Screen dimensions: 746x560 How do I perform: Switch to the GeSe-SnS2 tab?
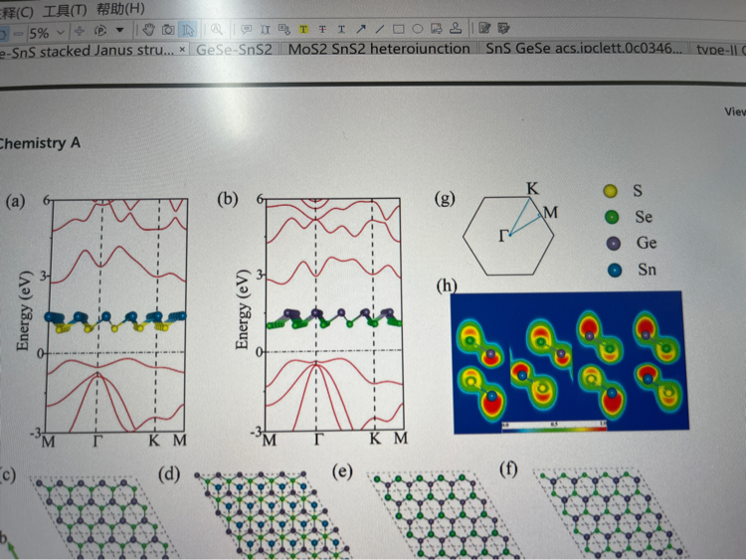[235, 49]
